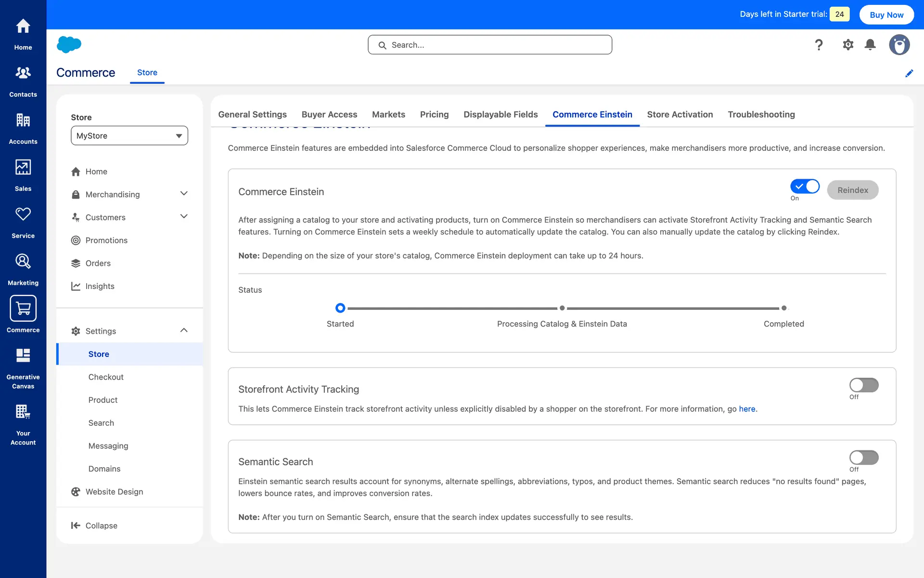Enable the Semantic Search toggle
Viewport: 924px width, 578px height.
pos(863,457)
